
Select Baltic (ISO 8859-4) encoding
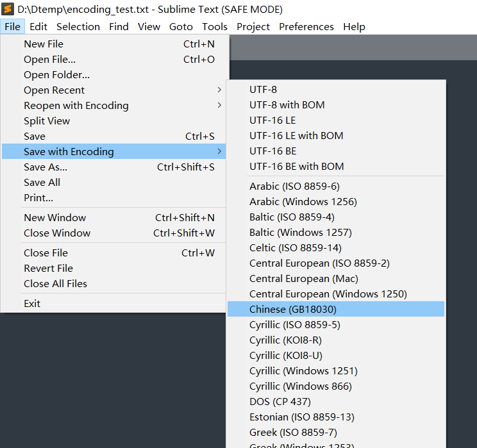pyautogui.click(x=336, y=217)
